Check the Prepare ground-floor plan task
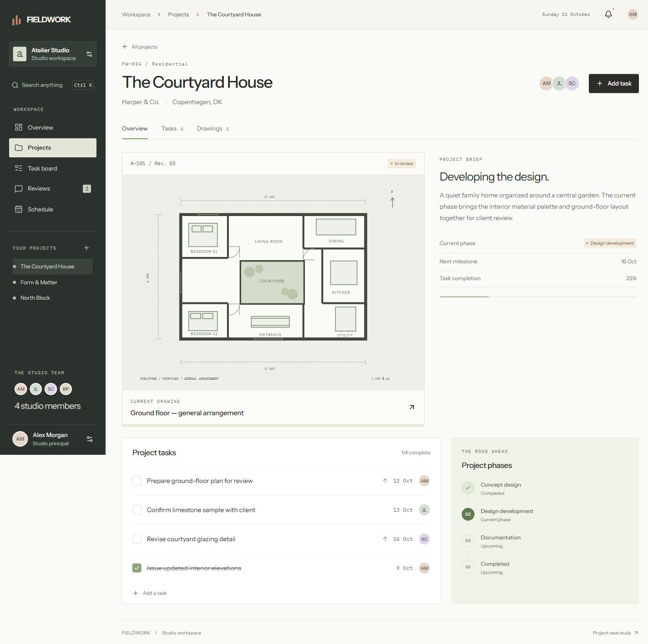The width and height of the screenshot is (648, 644). coord(137,481)
